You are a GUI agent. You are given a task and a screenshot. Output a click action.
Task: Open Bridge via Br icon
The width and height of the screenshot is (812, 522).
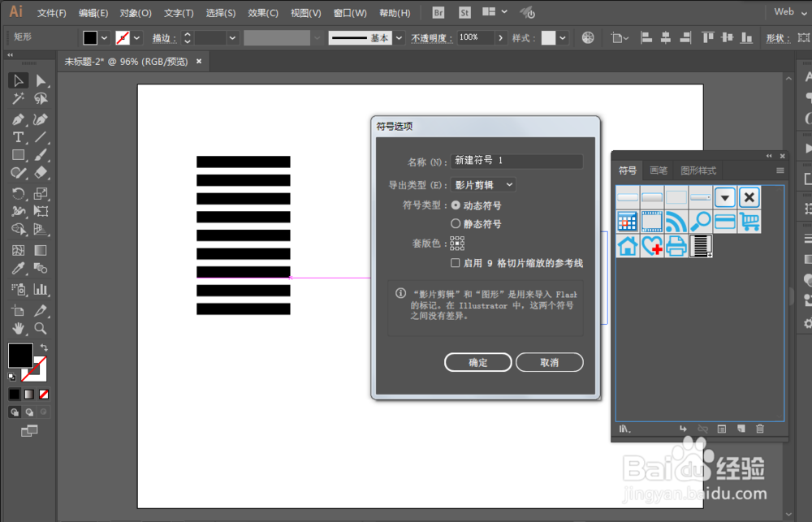(x=438, y=12)
